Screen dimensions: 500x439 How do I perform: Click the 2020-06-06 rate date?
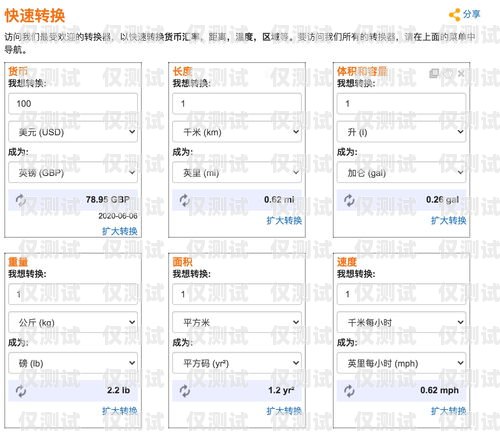point(118,216)
